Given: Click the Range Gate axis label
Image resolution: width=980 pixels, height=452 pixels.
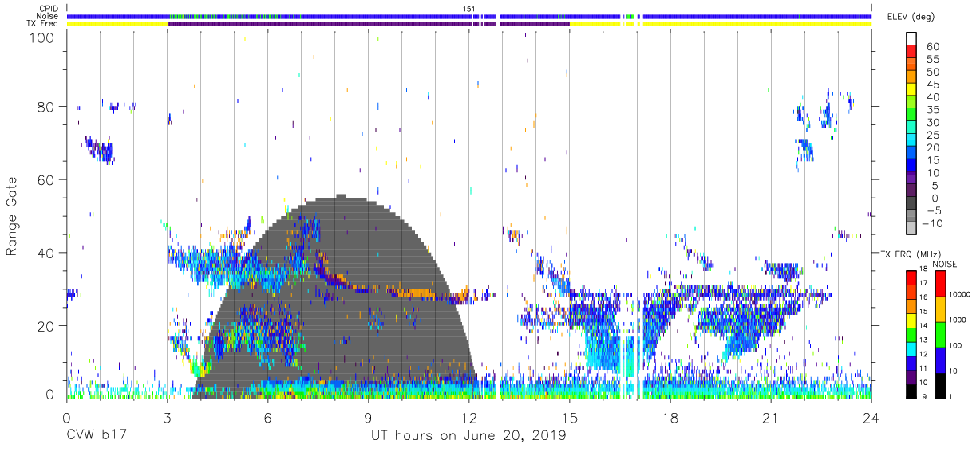Looking at the screenshot, I should tap(12, 217).
